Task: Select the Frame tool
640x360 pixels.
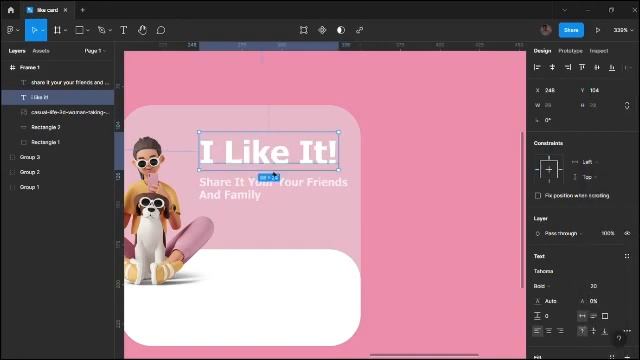Action: pyautogui.click(x=57, y=30)
